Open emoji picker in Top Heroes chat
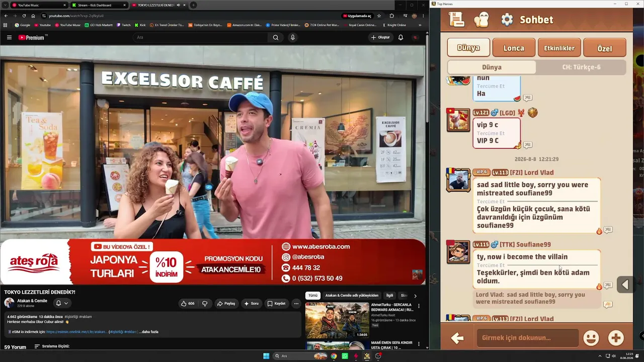This screenshot has width=644, height=362. tap(591, 338)
